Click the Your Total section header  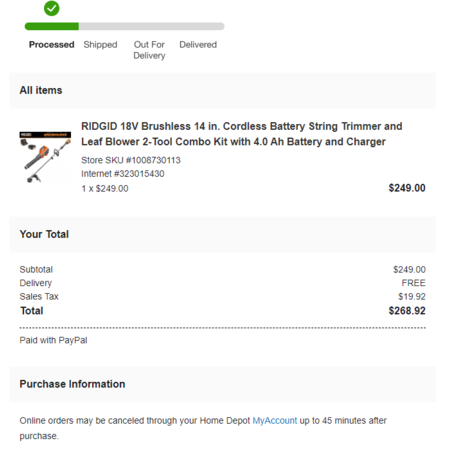pos(44,234)
